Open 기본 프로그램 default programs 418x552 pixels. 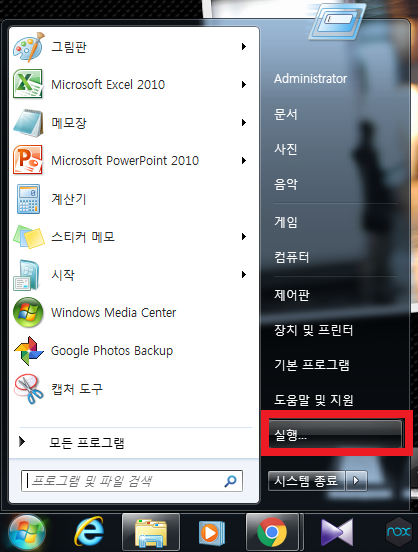(312, 365)
